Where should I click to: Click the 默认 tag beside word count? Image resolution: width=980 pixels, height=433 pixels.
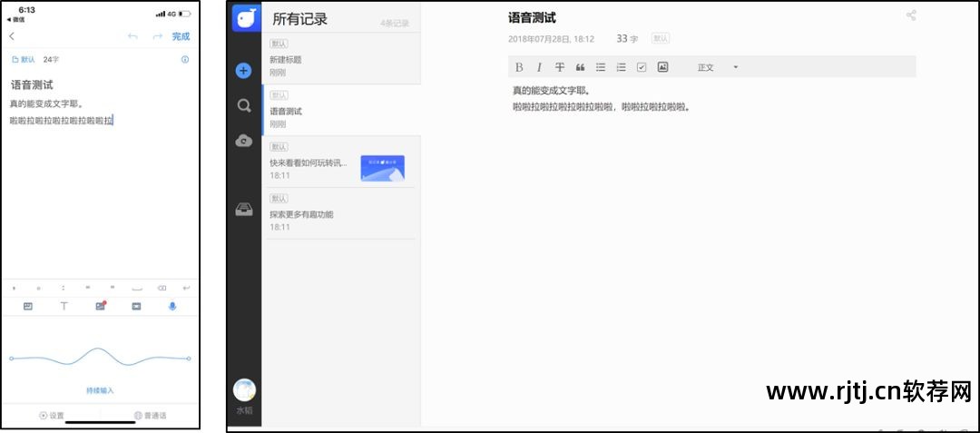[660, 38]
